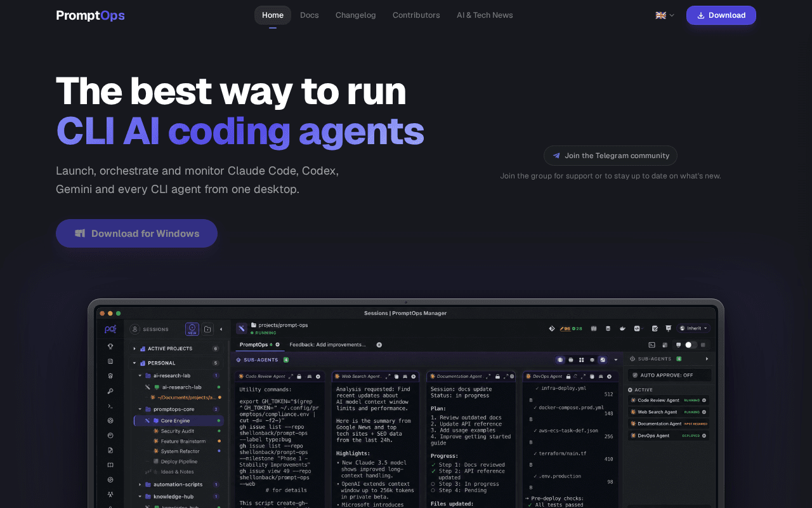This screenshot has height=508, width=812.
Task: Open the language flag dropdown
Action: point(665,15)
